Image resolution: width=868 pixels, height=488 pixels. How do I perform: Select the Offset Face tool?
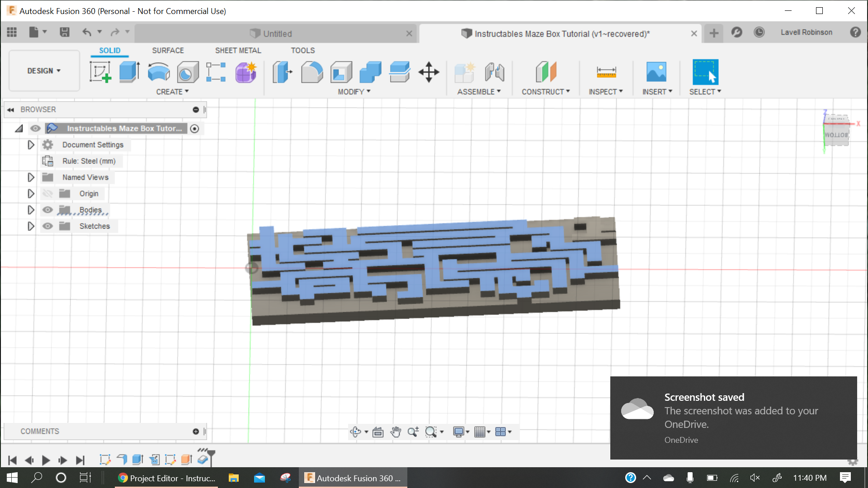coord(400,72)
